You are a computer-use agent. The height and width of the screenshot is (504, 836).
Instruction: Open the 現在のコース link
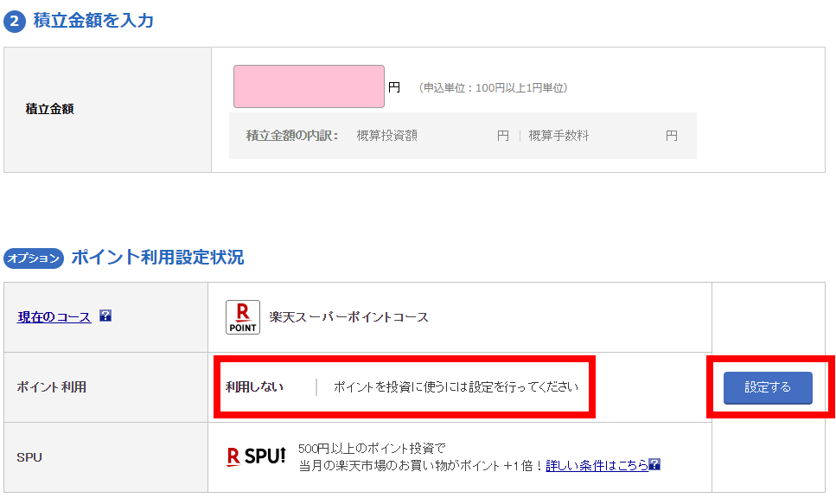click(54, 316)
